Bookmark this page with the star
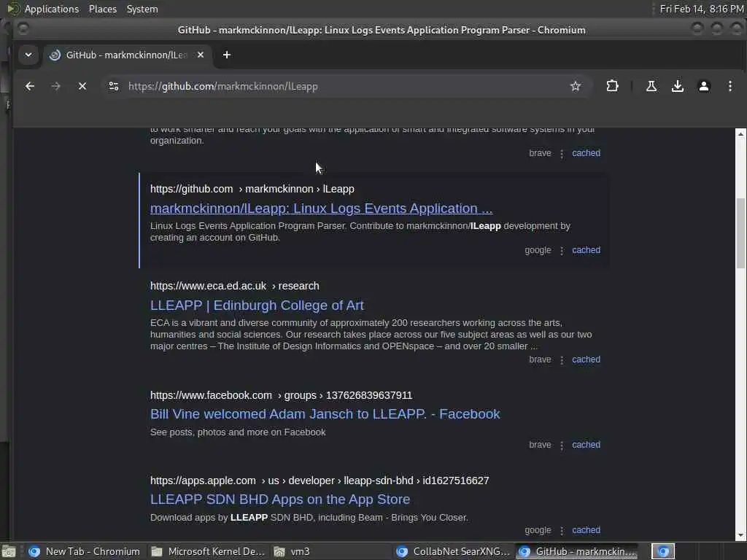Image resolution: width=747 pixels, height=560 pixels. [576, 86]
